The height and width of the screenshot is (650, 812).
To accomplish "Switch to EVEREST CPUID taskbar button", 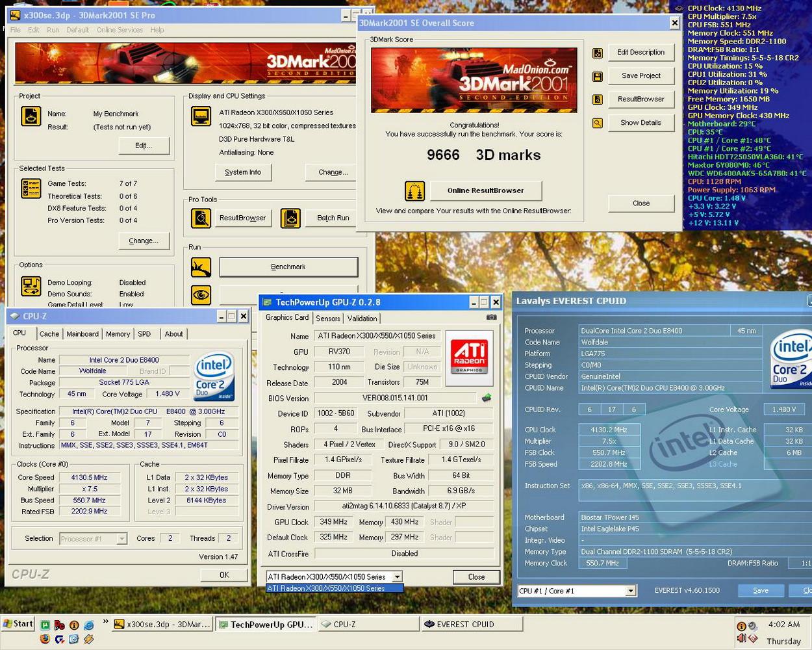I will click(x=471, y=625).
